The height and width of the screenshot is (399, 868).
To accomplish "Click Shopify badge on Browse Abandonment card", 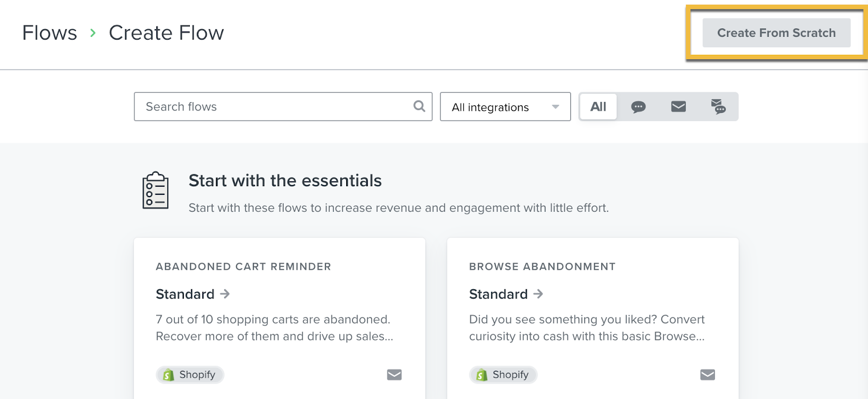I will [503, 375].
